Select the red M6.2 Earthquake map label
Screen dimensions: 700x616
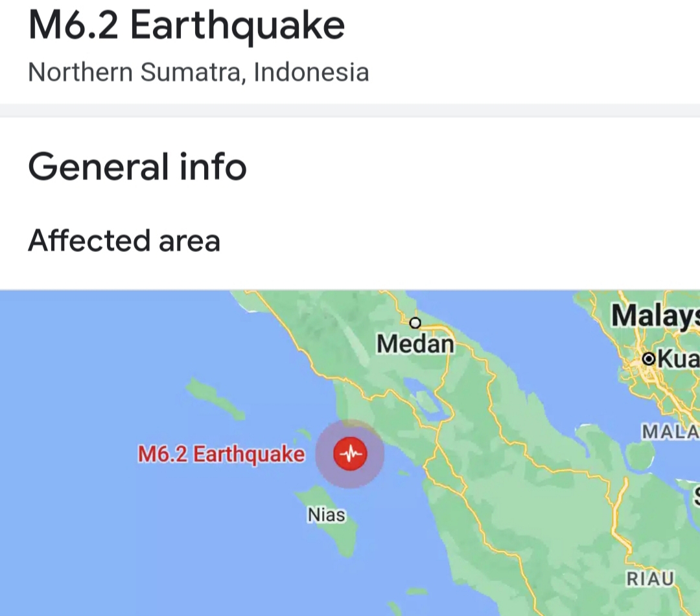(221, 454)
